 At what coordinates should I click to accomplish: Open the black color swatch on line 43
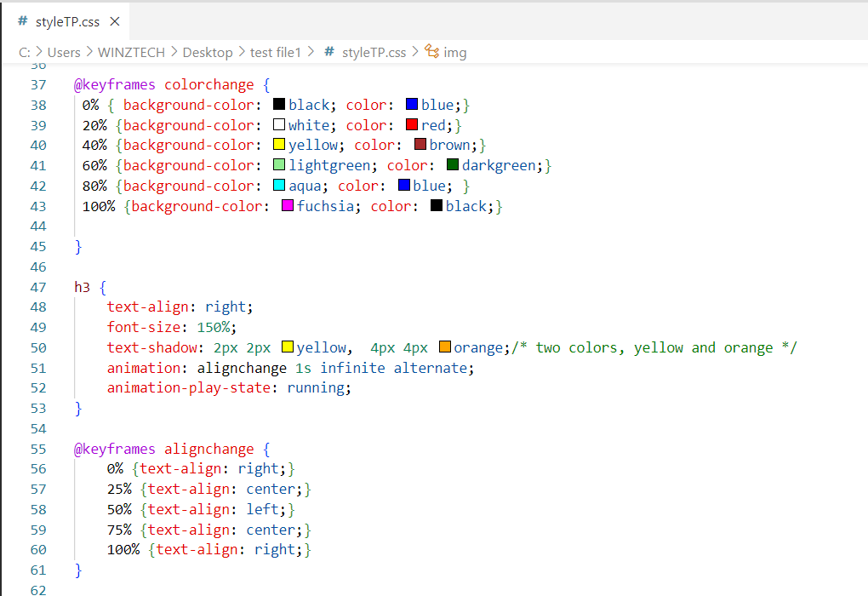tap(437, 205)
